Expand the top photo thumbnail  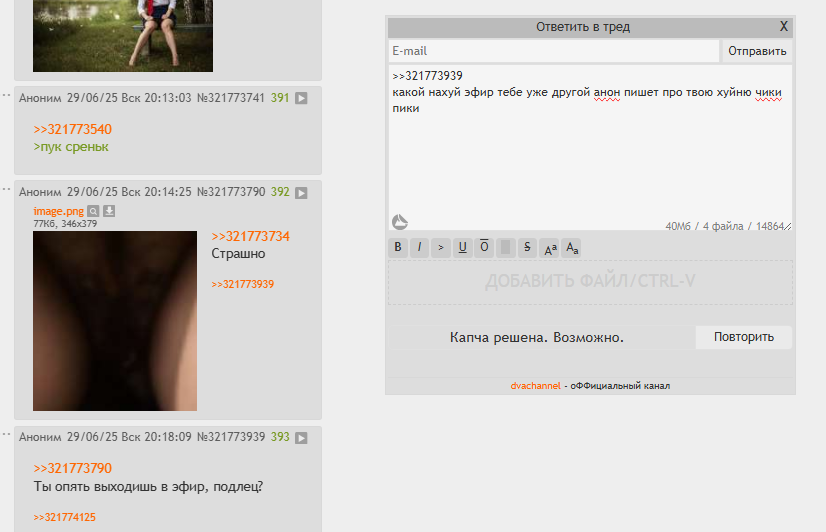click(123, 35)
